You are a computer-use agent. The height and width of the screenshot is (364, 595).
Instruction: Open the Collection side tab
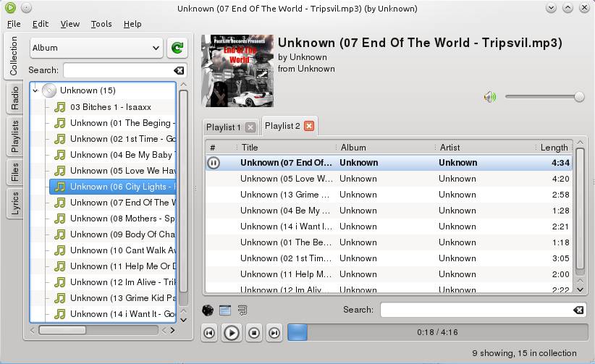[x=14, y=56]
